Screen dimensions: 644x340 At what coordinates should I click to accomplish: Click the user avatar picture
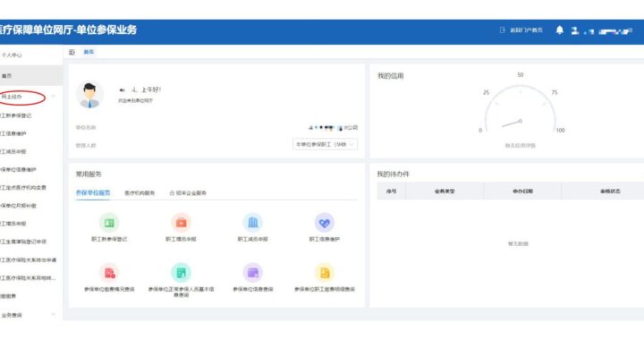(89, 95)
